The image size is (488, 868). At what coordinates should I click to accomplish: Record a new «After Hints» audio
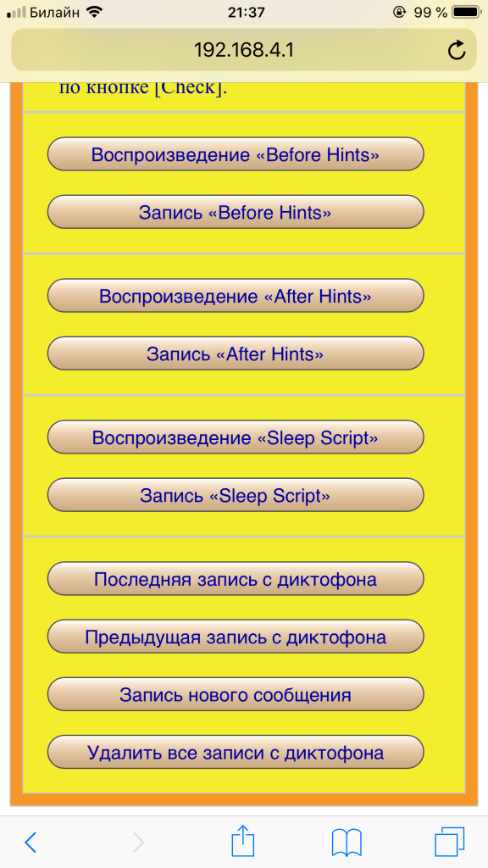tap(236, 354)
